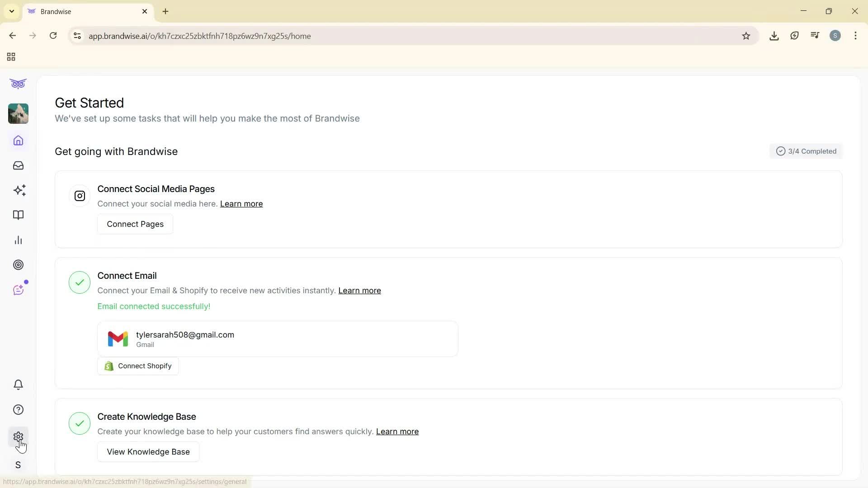Click the concentric target icon in sidebar
868x488 pixels.
click(18, 265)
